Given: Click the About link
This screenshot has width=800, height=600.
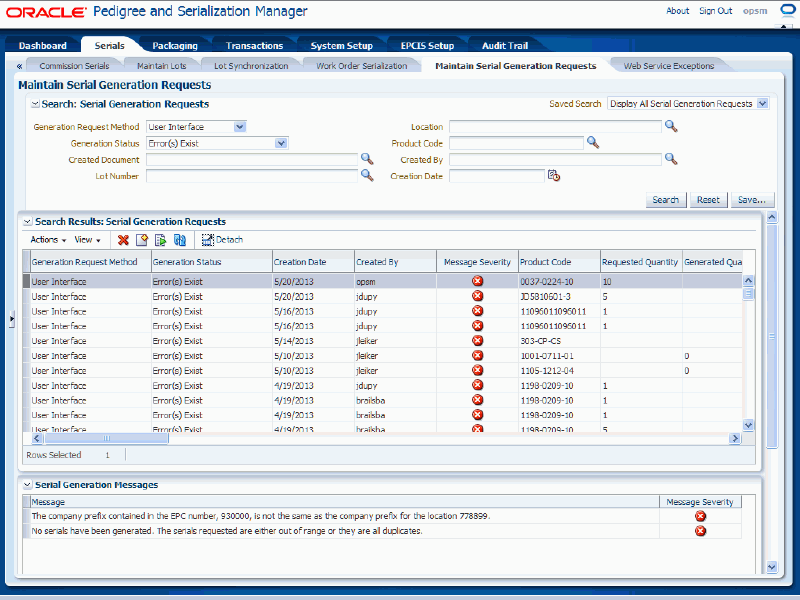Looking at the screenshot, I should pyautogui.click(x=678, y=11).
